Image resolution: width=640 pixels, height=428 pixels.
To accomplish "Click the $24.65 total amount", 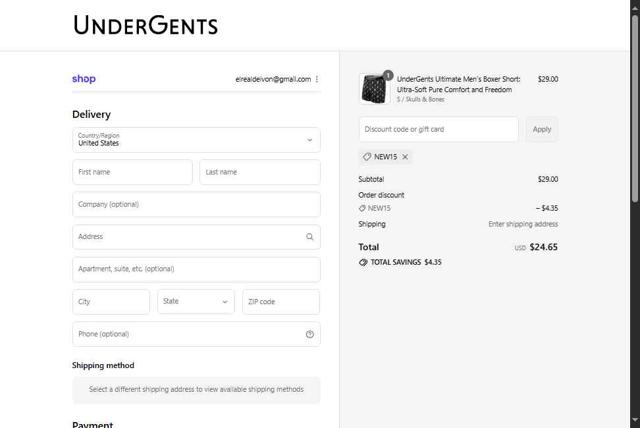I will click(x=543, y=247).
